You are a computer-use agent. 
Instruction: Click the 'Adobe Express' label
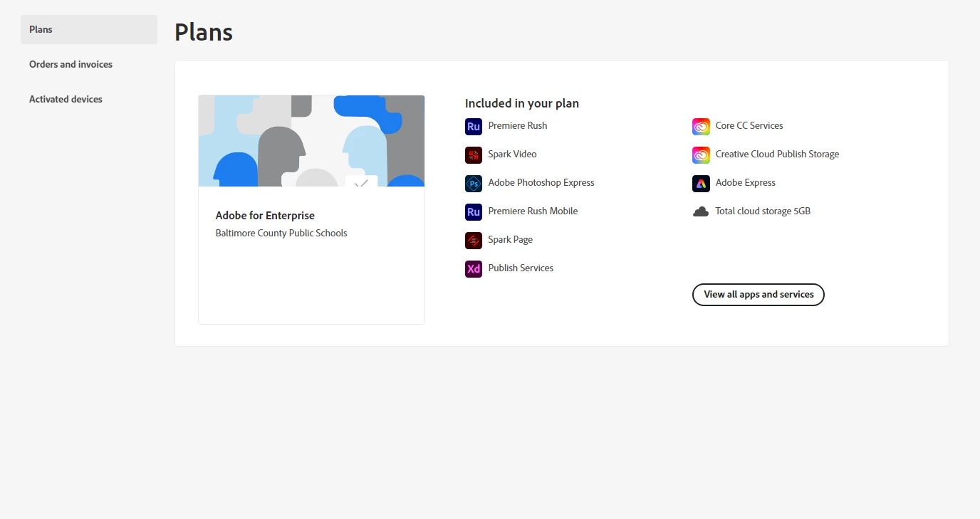coord(746,182)
